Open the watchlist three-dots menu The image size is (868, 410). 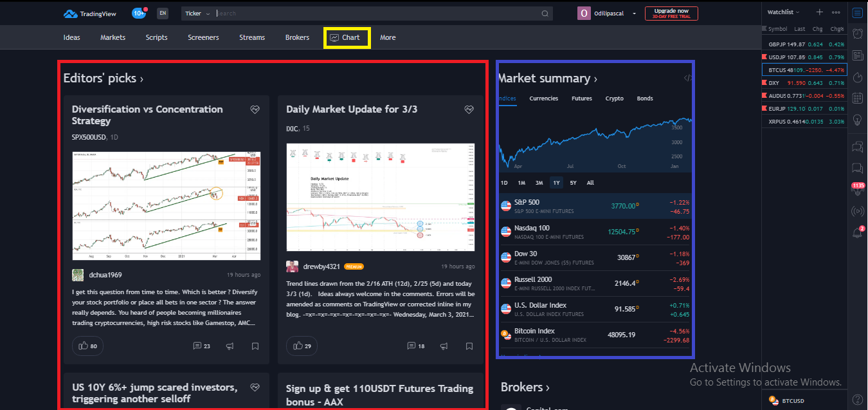click(x=836, y=12)
